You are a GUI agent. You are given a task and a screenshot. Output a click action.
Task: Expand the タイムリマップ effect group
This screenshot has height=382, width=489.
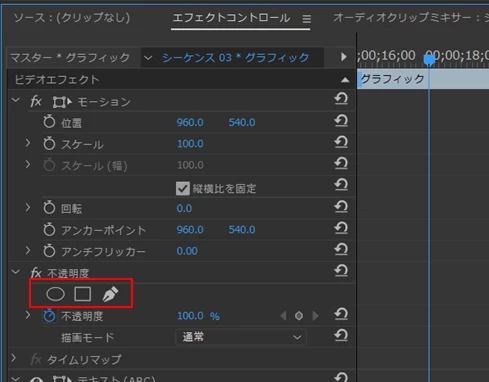(x=14, y=358)
